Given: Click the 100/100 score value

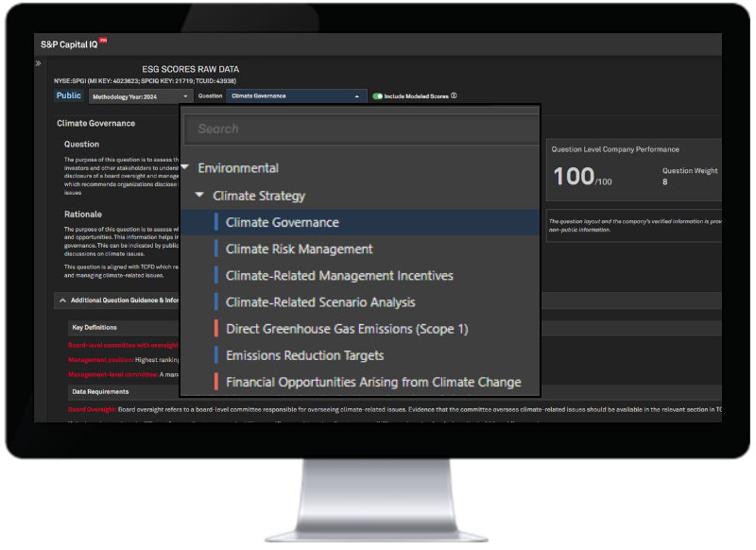Looking at the screenshot, I should pyautogui.click(x=582, y=177).
